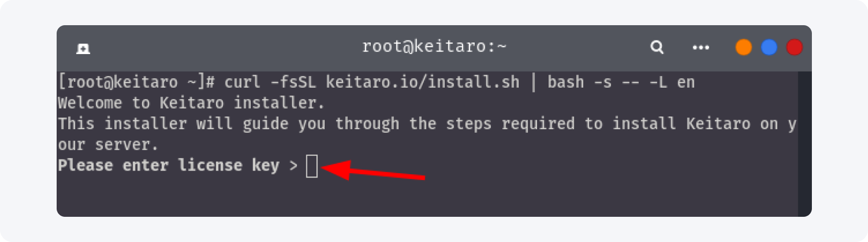Click the "Please enter license key" prompt
Screen dimensions: 868x242
coord(168,166)
